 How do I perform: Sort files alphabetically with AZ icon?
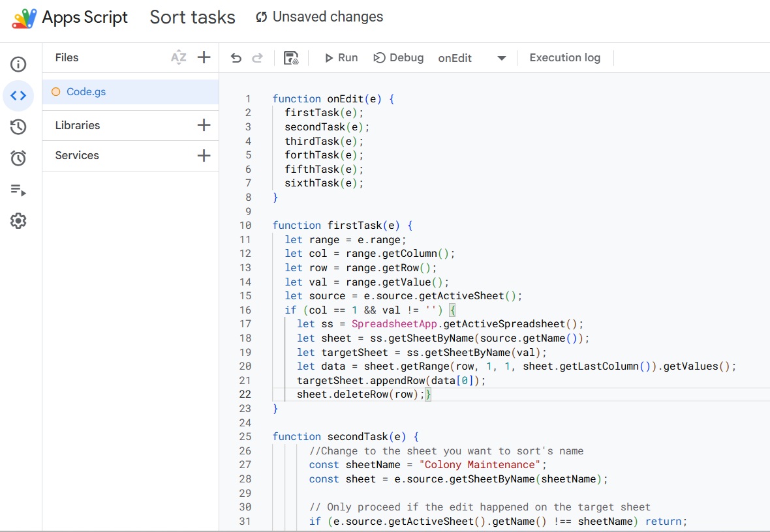[178, 57]
